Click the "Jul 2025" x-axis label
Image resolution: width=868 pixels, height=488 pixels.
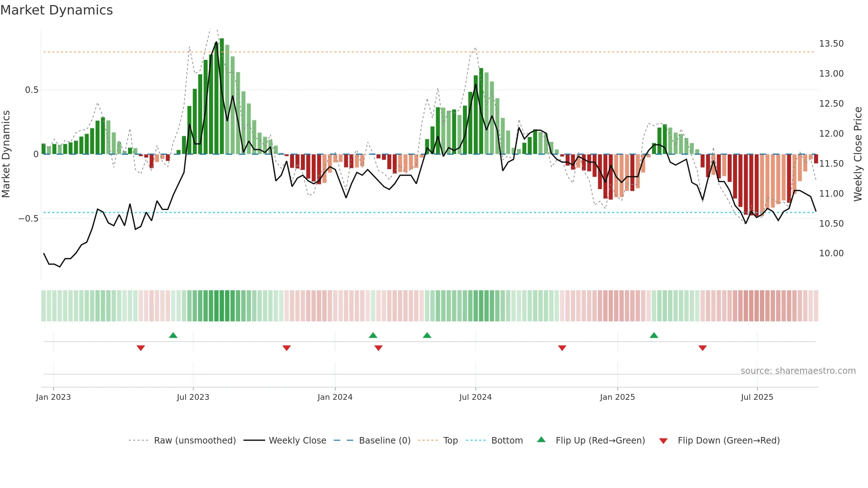tap(757, 397)
